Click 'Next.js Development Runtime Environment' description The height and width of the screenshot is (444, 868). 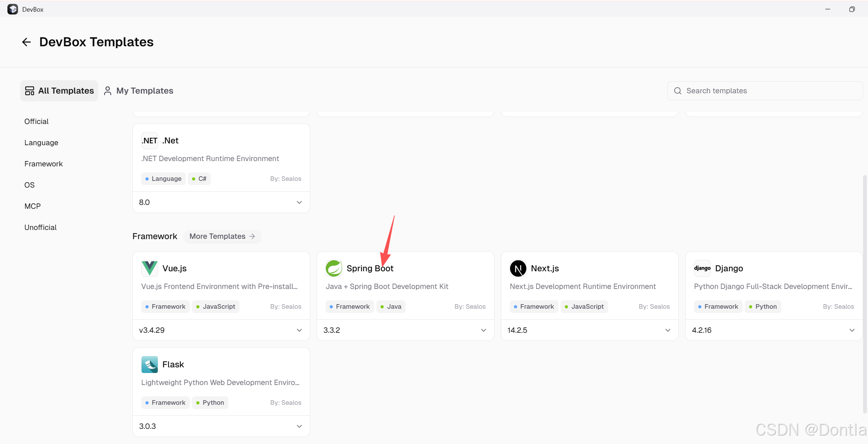[583, 286]
